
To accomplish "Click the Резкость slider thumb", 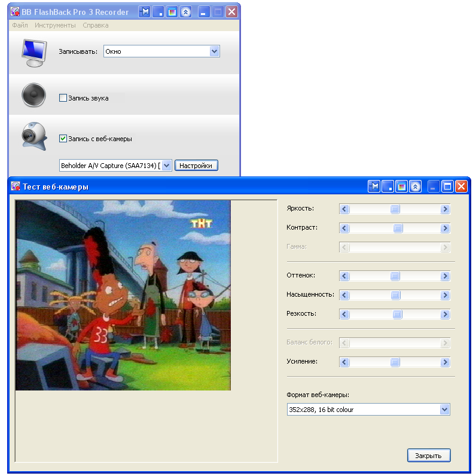I will click(397, 314).
